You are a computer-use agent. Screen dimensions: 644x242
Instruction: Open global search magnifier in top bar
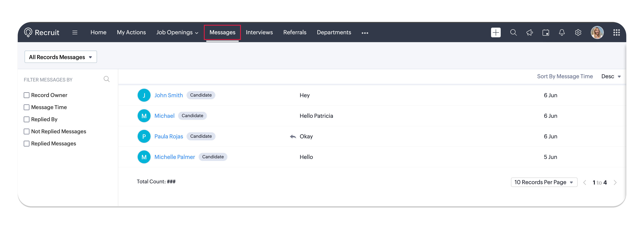pos(513,32)
